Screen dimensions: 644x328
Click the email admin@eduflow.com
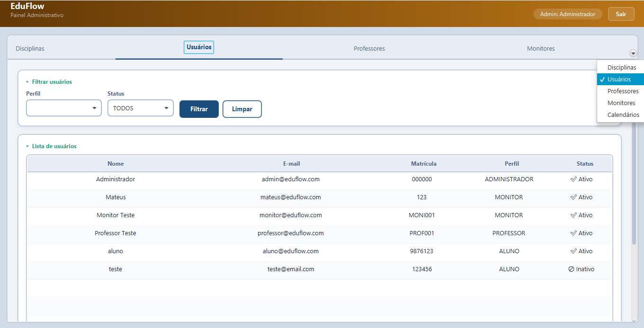(x=291, y=179)
